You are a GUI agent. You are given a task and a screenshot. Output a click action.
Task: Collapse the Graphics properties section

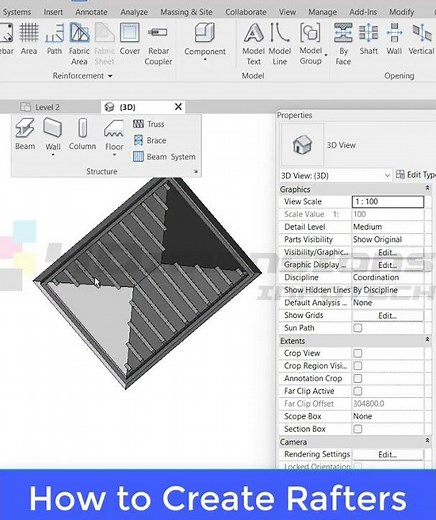pos(427,188)
